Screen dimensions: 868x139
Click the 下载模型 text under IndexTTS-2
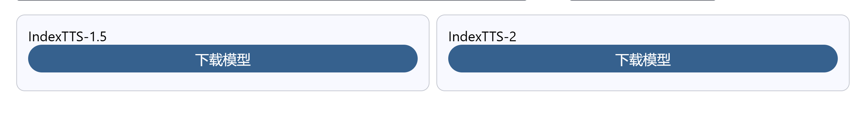[643, 60]
